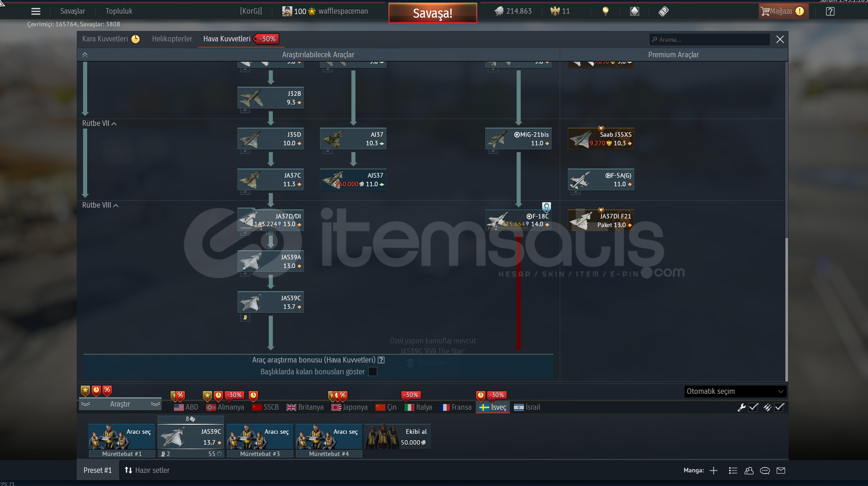The height and width of the screenshot is (486, 868).
Task: Switch to ABD nation tab
Action: pos(186,407)
